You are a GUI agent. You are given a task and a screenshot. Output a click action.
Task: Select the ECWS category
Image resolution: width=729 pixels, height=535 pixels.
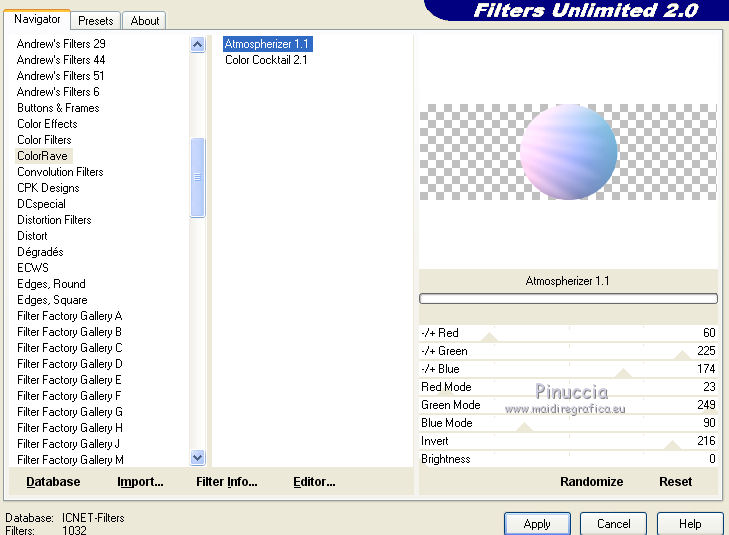pyautogui.click(x=33, y=268)
